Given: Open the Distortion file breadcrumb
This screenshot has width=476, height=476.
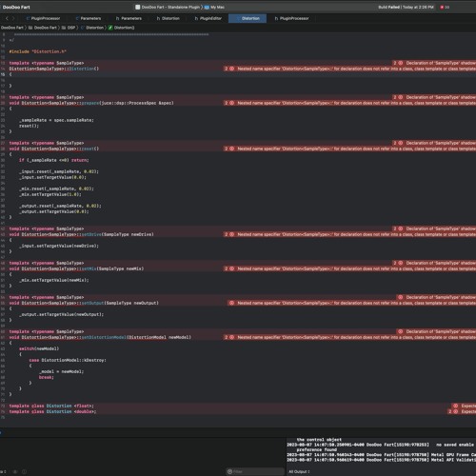Looking at the screenshot, I should coord(92,28).
